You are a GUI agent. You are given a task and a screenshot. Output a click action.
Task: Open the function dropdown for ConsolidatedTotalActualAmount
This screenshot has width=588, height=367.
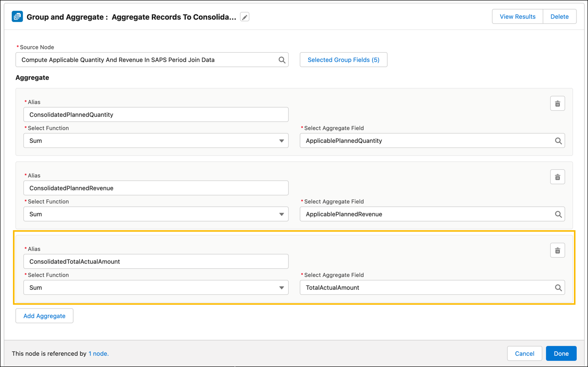coord(281,287)
